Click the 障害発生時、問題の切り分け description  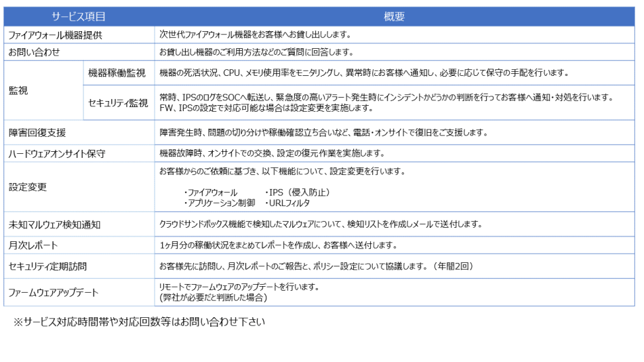323,132
